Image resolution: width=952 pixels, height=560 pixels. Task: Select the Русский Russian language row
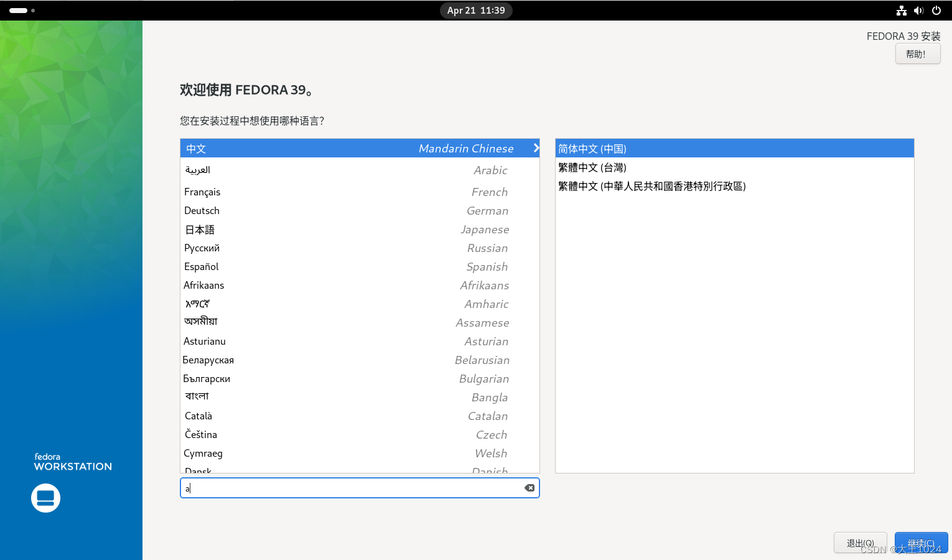click(360, 248)
